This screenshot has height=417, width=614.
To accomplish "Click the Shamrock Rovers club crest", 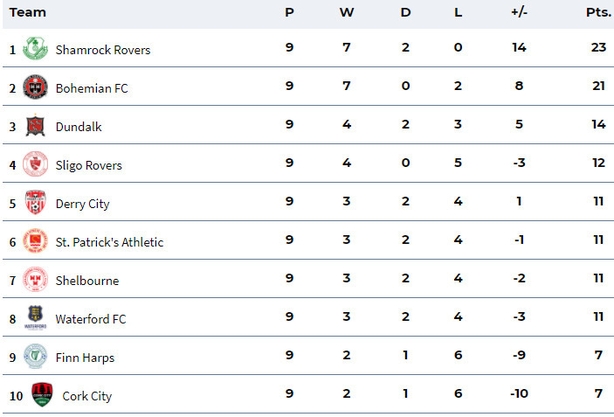I will coord(35,49).
